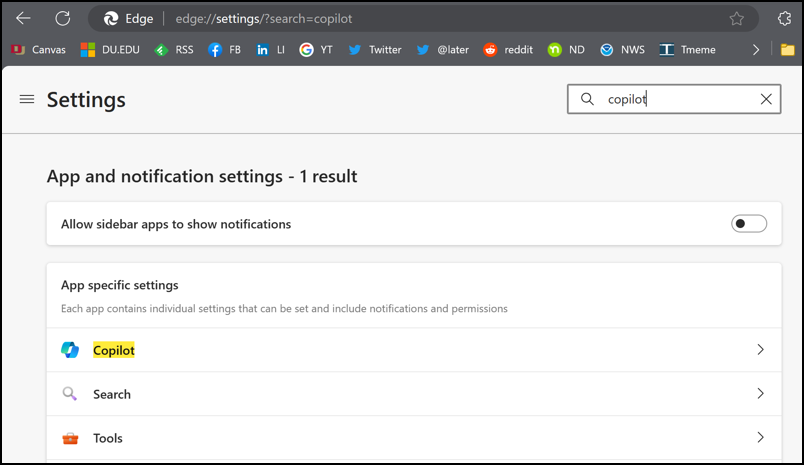This screenshot has height=465, width=804.
Task: Open extensions puzzle icon
Action: 785,19
